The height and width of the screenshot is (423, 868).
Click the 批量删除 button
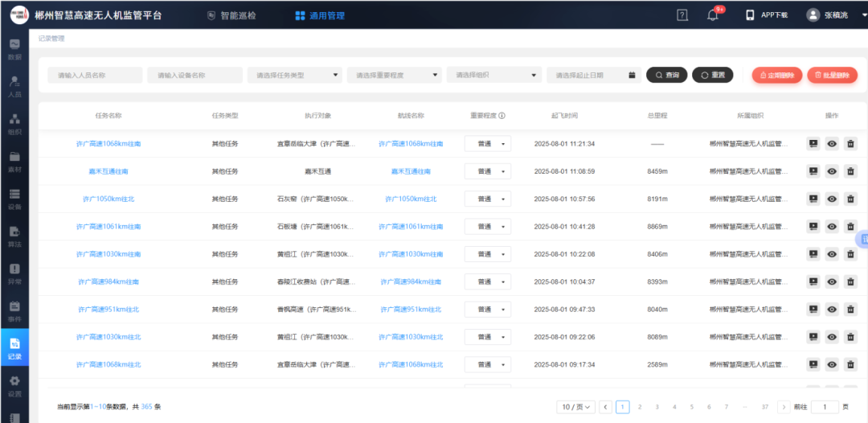pyautogui.click(x=832, y=75)
